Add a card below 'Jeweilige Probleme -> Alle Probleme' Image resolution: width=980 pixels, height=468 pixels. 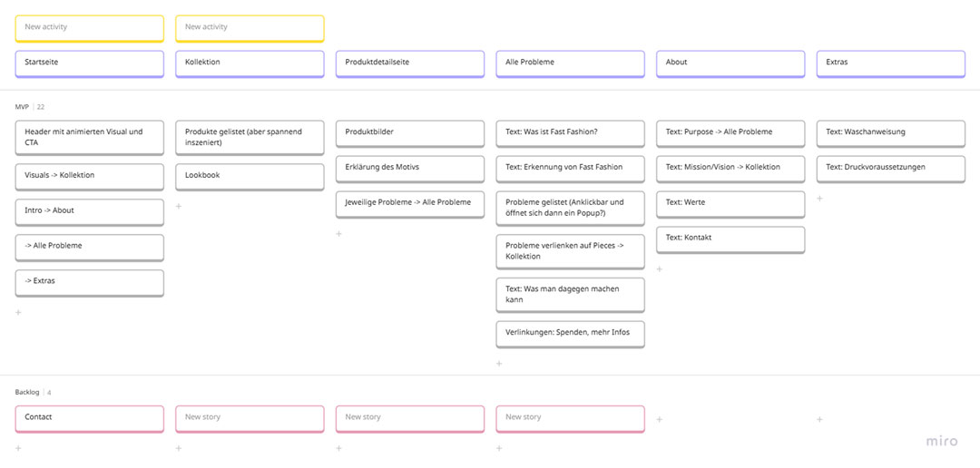[339, 233]
